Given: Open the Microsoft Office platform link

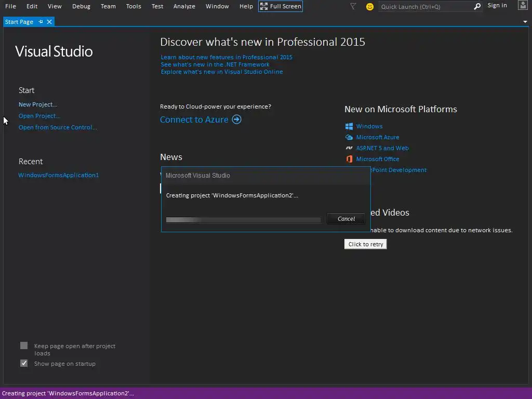Looking at the screenshot, I should point(378,159).
